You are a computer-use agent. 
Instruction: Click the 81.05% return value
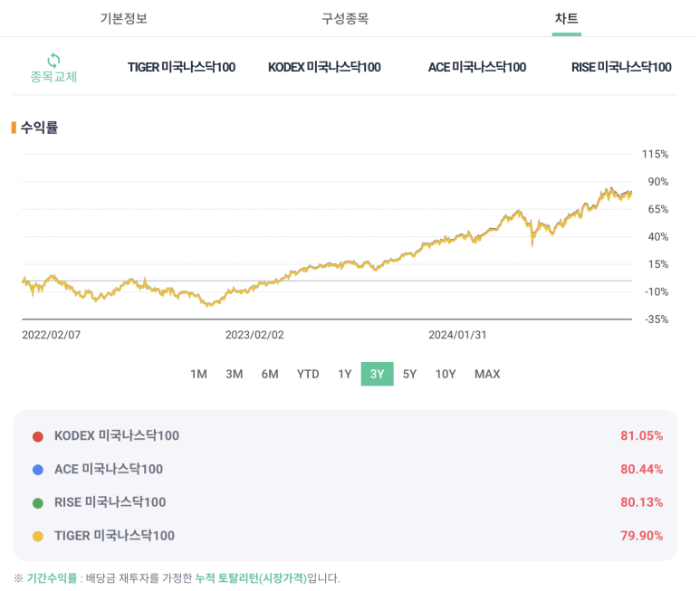(641, 435)
